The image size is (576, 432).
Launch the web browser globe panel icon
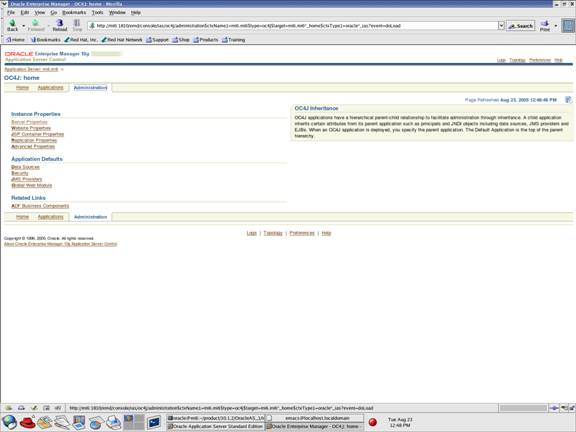10,422
